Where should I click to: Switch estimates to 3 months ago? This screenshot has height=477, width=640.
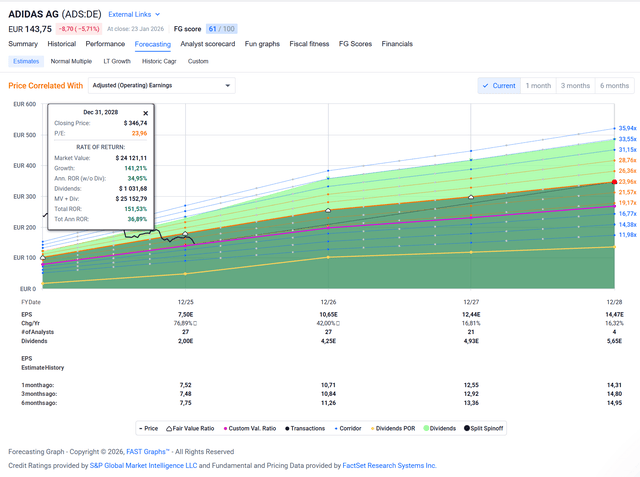click(575, 86)
